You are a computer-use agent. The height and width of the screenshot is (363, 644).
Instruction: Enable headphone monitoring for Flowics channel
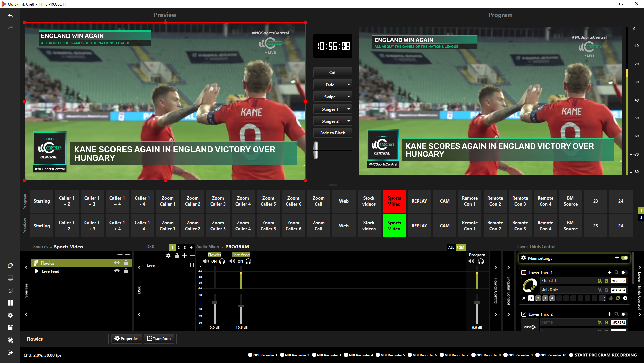[x=222, y=261]
